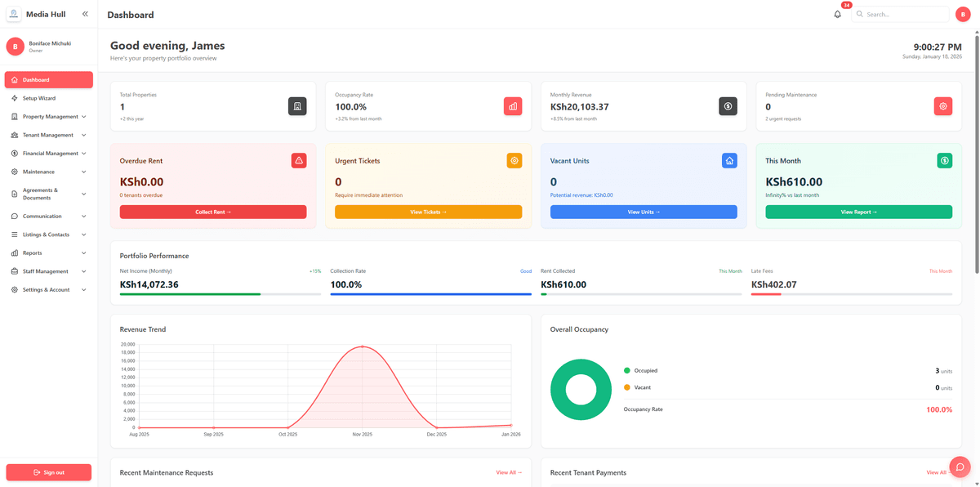980x487 pixels.
Task: Click the home icon on Vacant Units card
Action: [x=729, y=160]
